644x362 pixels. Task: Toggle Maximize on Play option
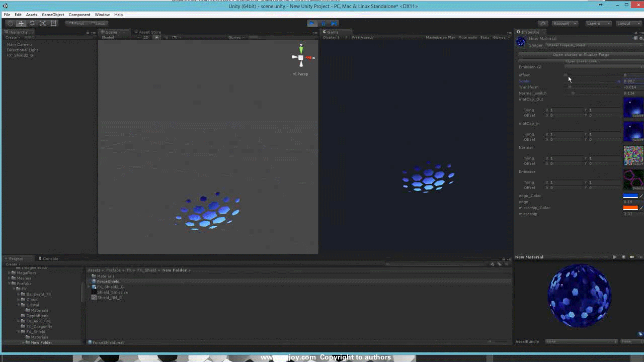coord(440,37)
